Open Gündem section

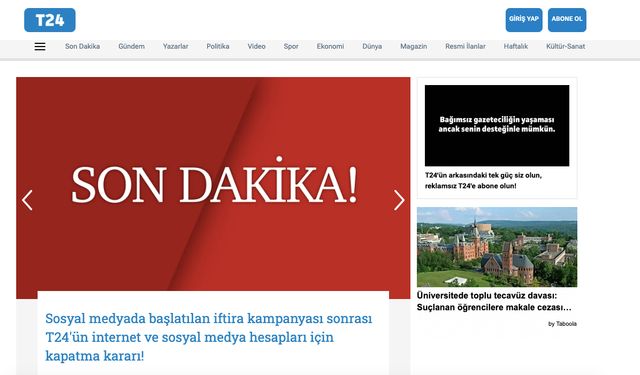tap(131, 47)
